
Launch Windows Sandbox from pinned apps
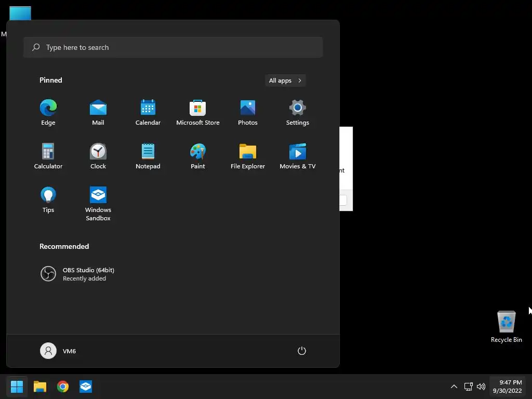[x=98, y=204]
